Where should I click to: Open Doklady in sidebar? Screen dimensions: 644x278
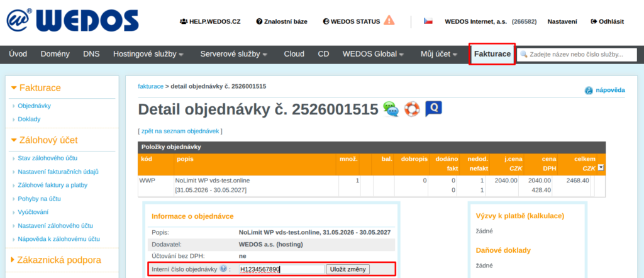pyautogui.click(x=29, y=119)
